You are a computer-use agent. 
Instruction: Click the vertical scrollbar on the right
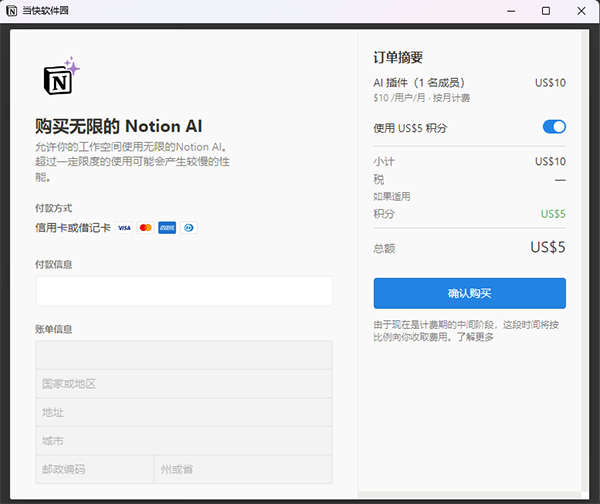point(585,260)
